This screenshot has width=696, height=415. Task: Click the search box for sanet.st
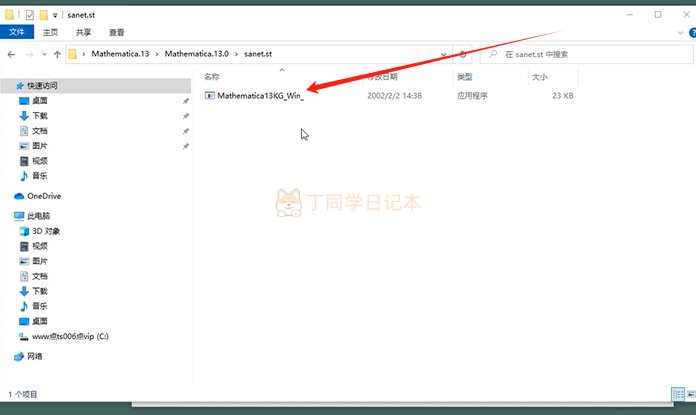[587, 54]
